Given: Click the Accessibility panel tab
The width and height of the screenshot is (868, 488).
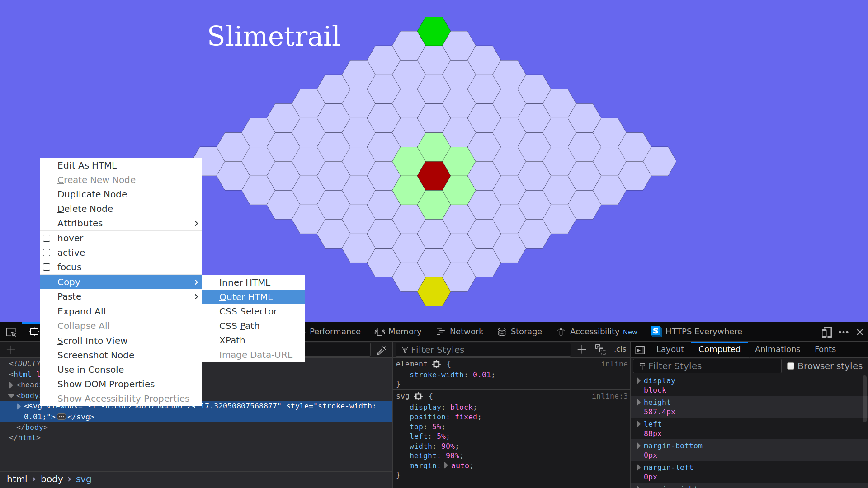Looking at the screenshot, I should click(595, 331).
